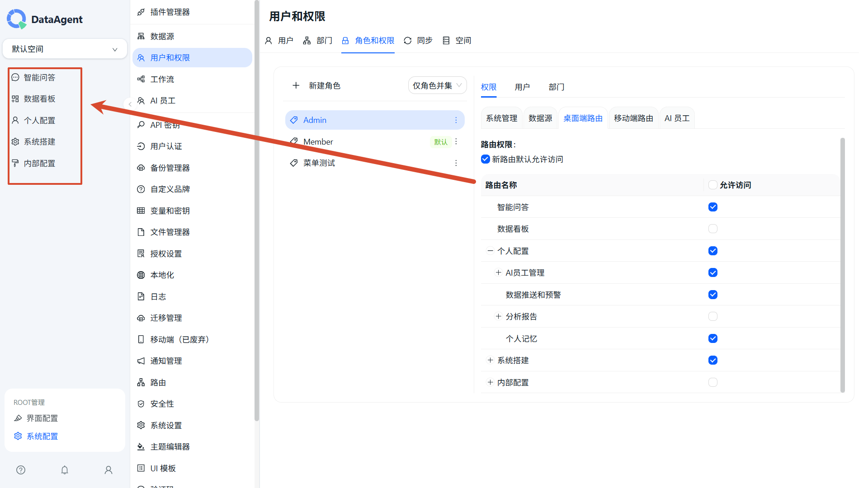Select the Admin role row
Image resolution: width=868 pixels, height=488 pixels.
click(375, 120)
